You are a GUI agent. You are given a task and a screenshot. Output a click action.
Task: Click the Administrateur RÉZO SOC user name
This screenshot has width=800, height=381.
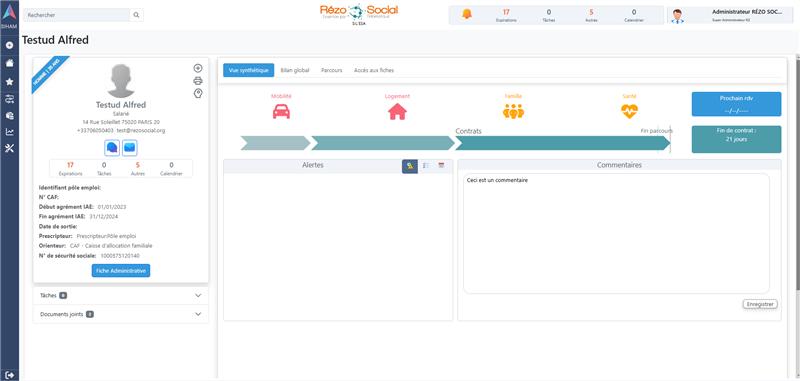(746, 12)
